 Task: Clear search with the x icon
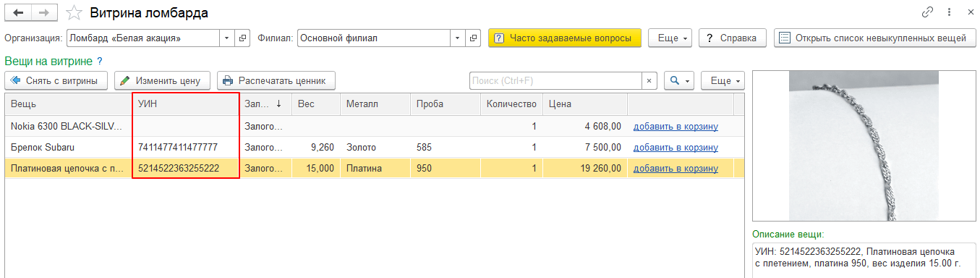click(649, 80)
